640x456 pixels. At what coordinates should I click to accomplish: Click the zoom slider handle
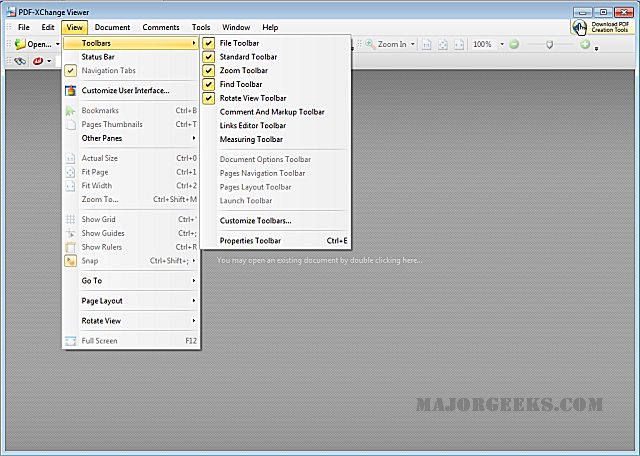coord(550,44)
